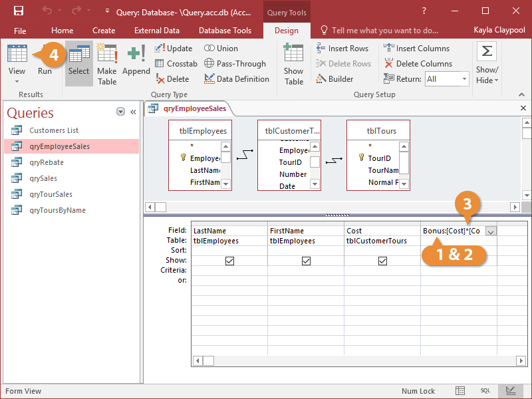Choose the Crosstab query type

click(176, 64)
